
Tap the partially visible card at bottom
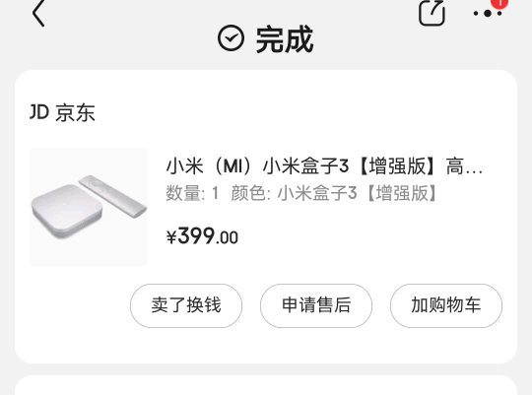click(x=266, y=385)
